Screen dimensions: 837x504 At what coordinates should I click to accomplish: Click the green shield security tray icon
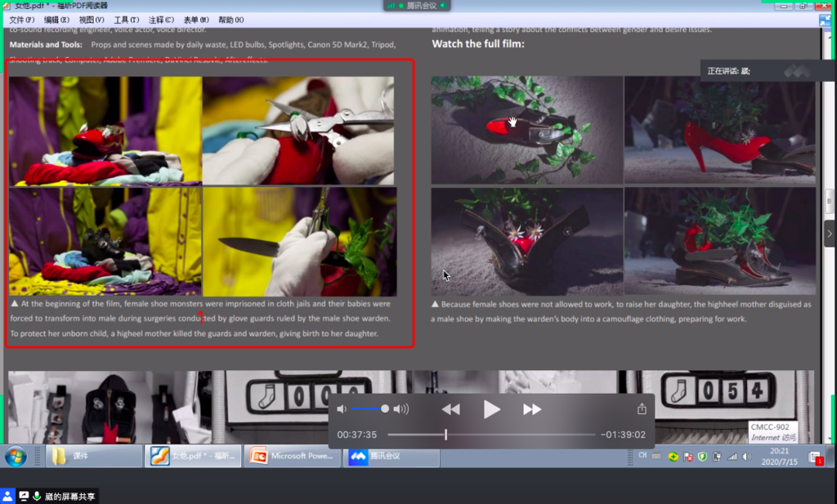pyautogui.click(x=702, y=457)
